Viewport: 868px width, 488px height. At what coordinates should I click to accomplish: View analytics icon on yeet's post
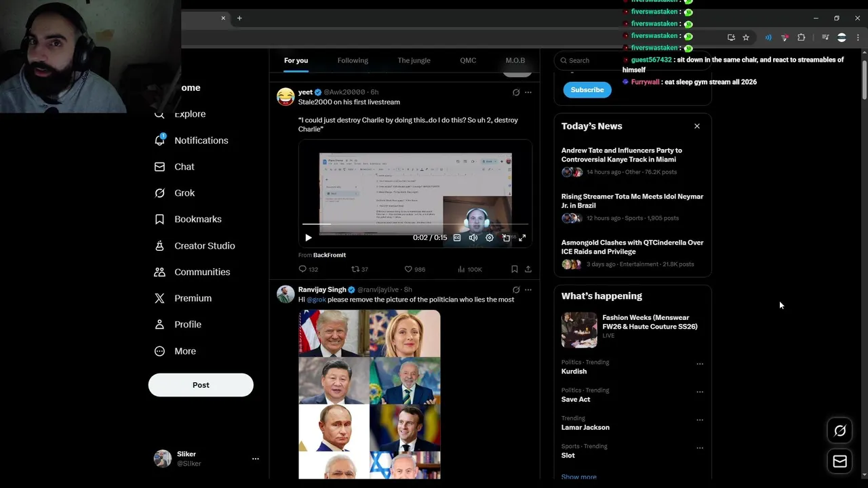[x=461, y=269]
